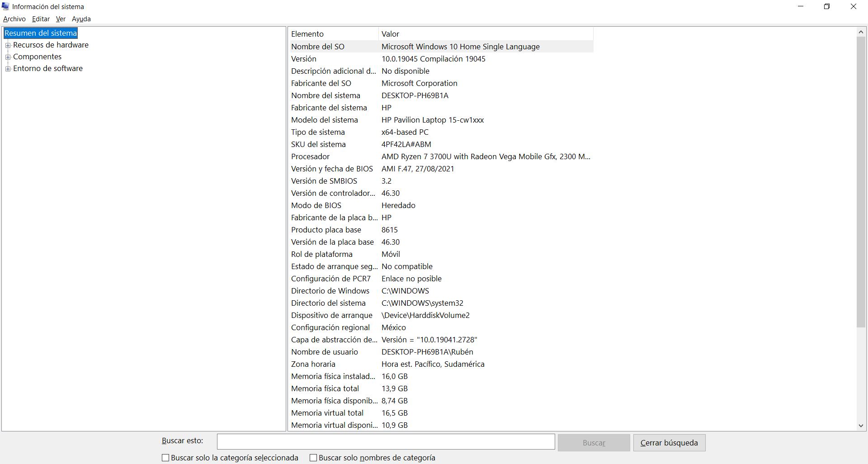
Task: Click the scrollbar up arrow
Action: point(861,32)
